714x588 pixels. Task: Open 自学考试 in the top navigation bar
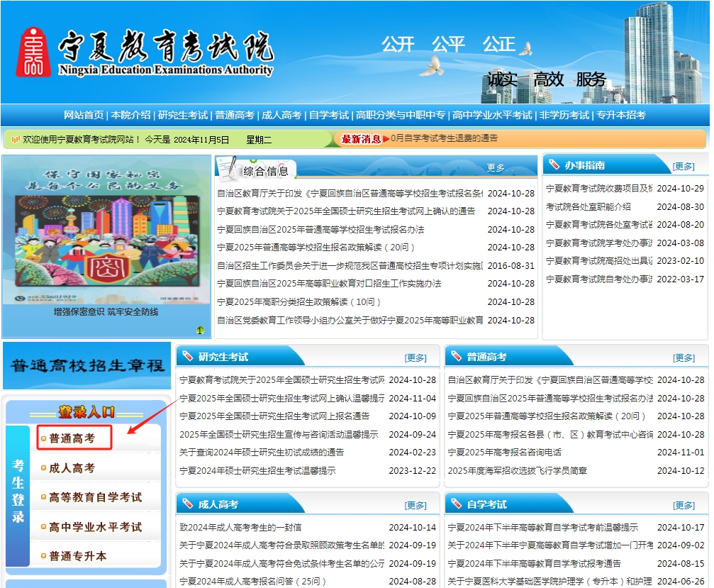pos(329,115)
